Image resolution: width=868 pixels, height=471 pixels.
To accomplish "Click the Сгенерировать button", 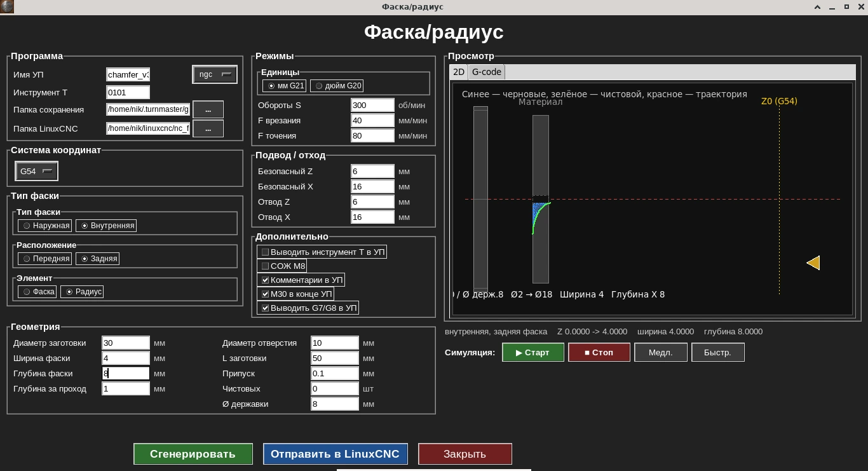I will coord(193,454).
